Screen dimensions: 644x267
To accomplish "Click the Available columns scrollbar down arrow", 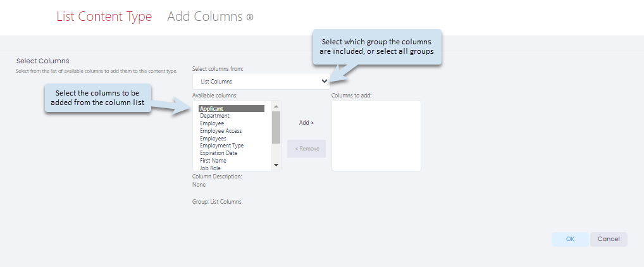I will click(276, 165).
